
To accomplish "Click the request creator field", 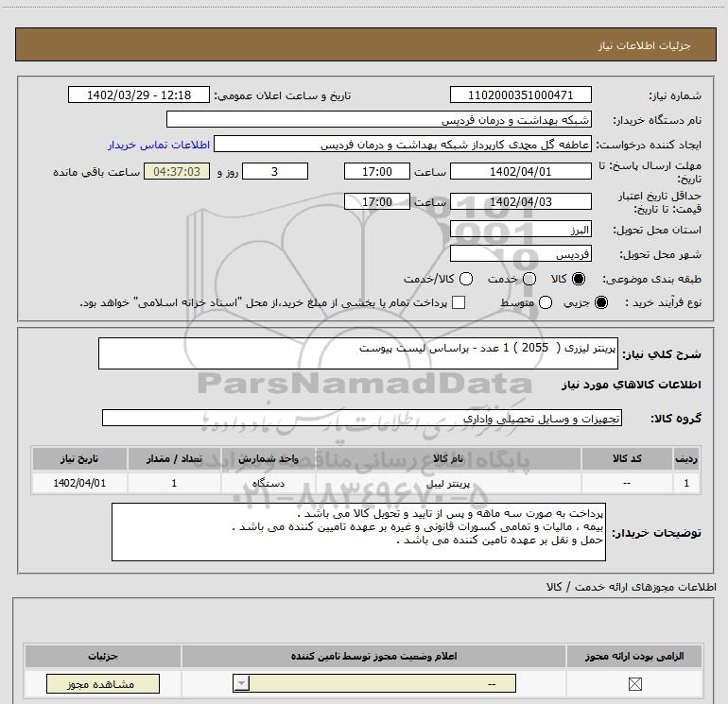I will coord(403,145).
